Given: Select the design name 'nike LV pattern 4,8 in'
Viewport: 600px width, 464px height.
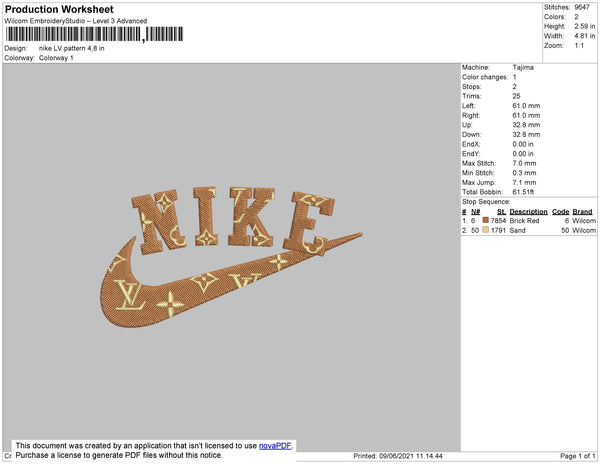Looking at the screenshot, I should point(72,48).
